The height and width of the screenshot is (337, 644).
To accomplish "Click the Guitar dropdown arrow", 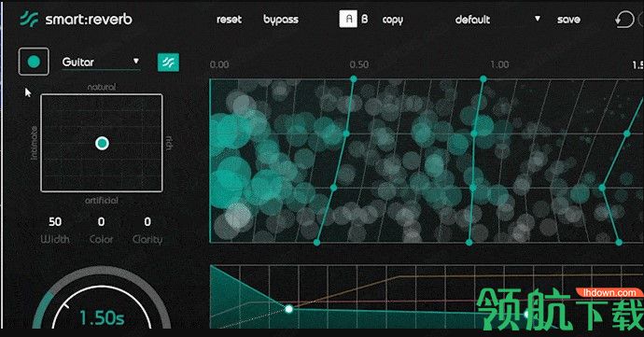I will click(x=136, y=62).
